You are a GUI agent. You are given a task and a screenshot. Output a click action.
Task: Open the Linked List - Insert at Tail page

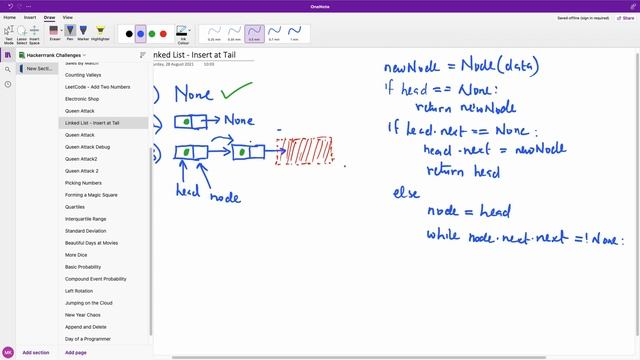click(103, 123)
